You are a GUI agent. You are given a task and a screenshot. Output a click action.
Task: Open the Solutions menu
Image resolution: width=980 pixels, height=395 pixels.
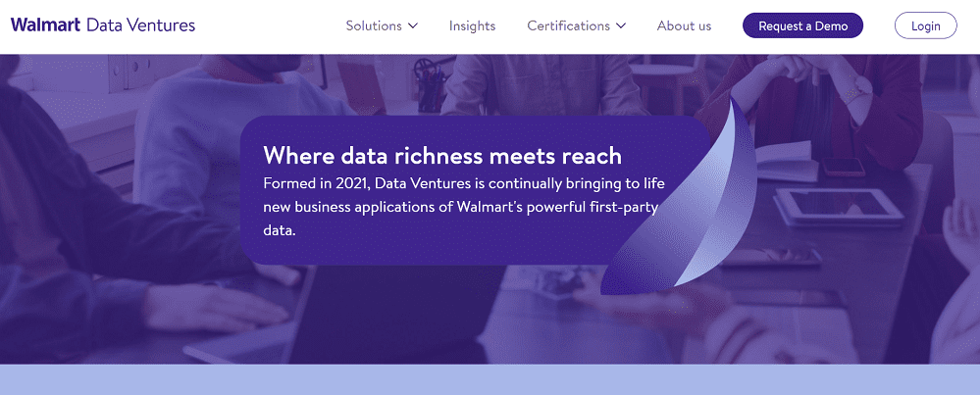374,25
